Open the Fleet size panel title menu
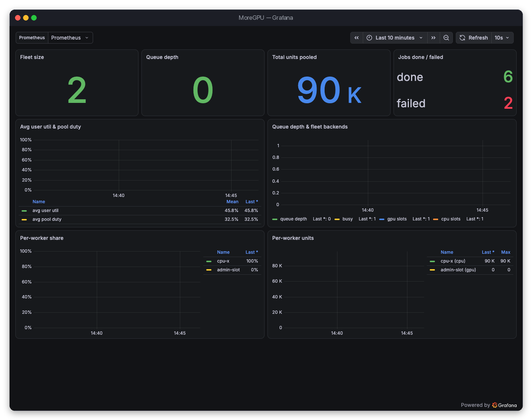Image resolution: width=532 pixels, height=420 pixels. coord(32,57)
